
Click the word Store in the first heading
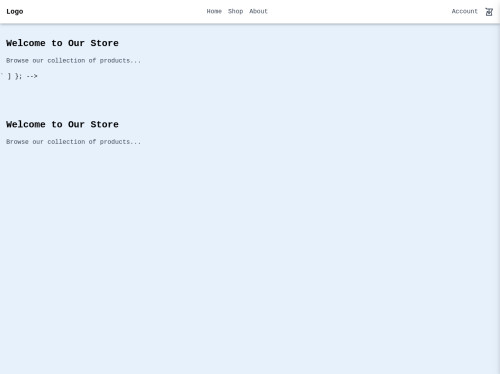pyautogui.click(x=104, y=43)
